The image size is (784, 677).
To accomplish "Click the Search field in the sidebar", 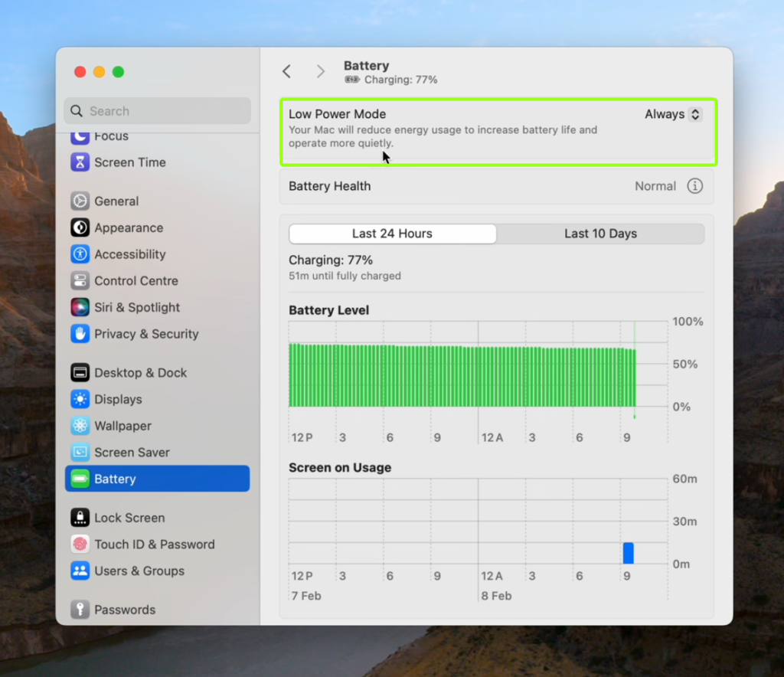I will (157, 110).
